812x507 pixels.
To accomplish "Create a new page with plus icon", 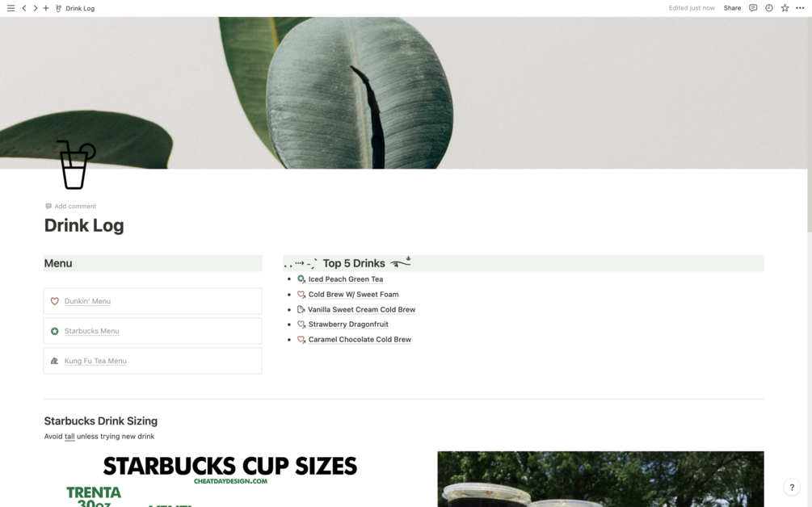I will click(46, 8).
